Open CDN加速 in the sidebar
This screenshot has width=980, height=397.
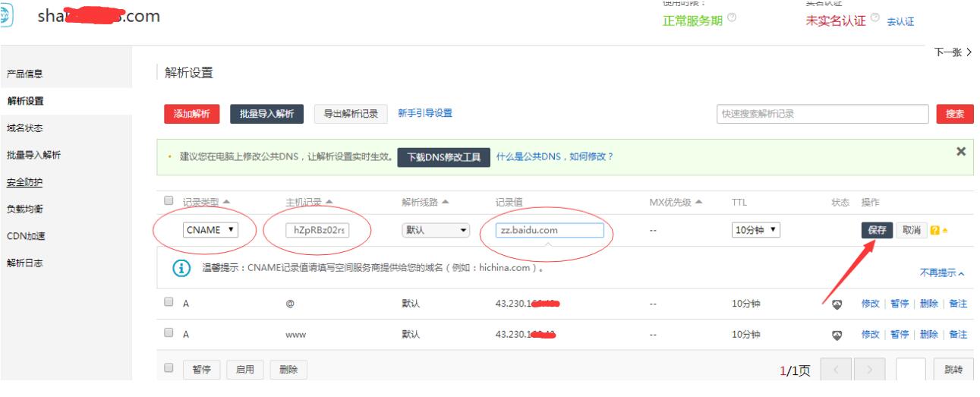click(26, 236)
